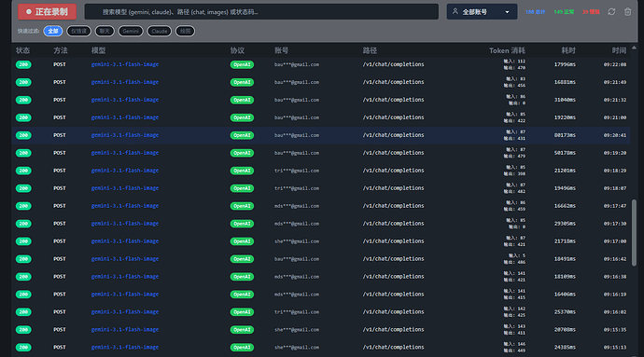Click the OpenAI badge in the 09:18:07 row
Screen dimensions: 644x357
point(242,188)
